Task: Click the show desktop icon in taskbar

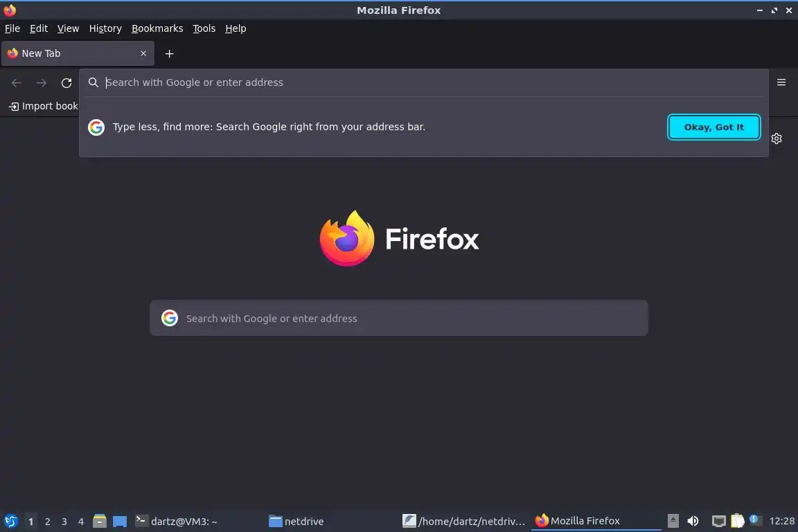Action: pyautogui.click(x=120, y=522)
